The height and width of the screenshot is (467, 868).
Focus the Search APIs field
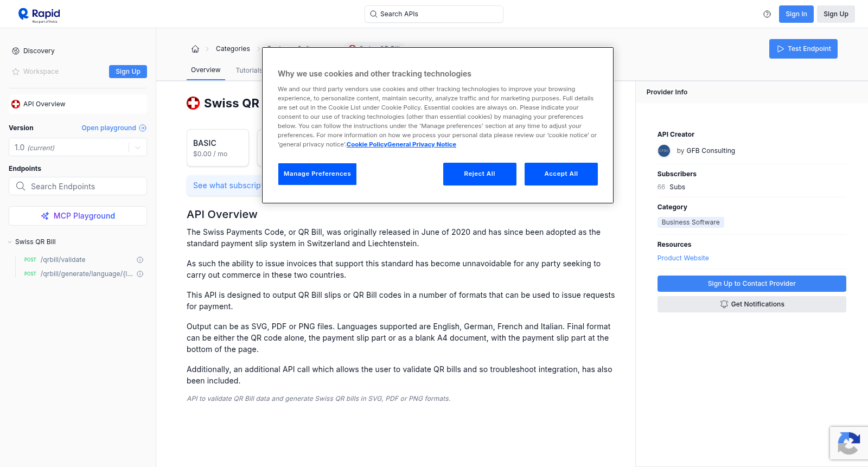coord(434,14)
